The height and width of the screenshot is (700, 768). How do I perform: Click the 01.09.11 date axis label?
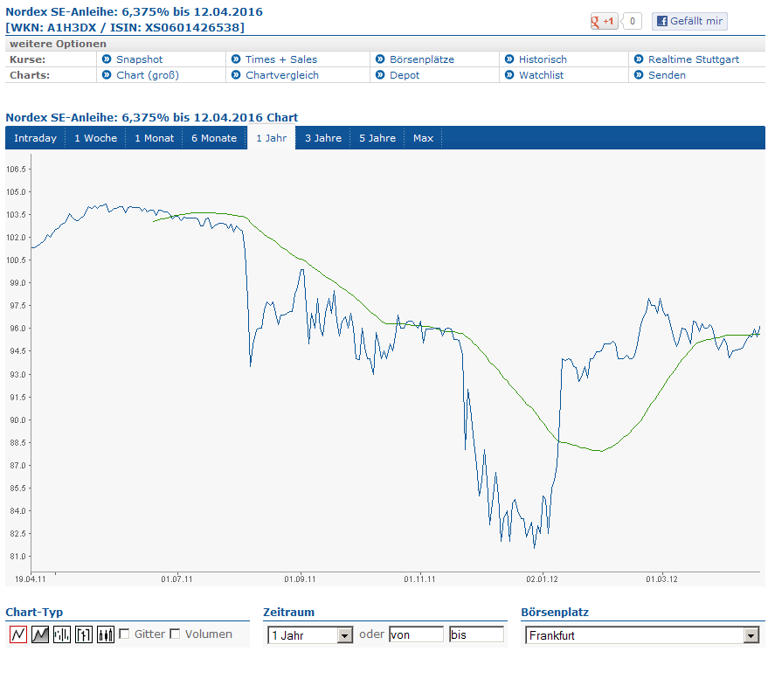click(300, 579)
